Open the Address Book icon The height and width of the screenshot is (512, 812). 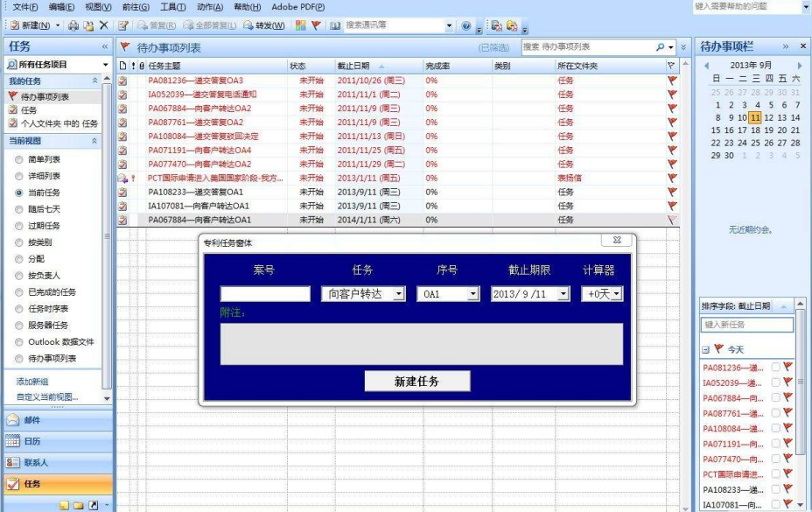point(336,25)
